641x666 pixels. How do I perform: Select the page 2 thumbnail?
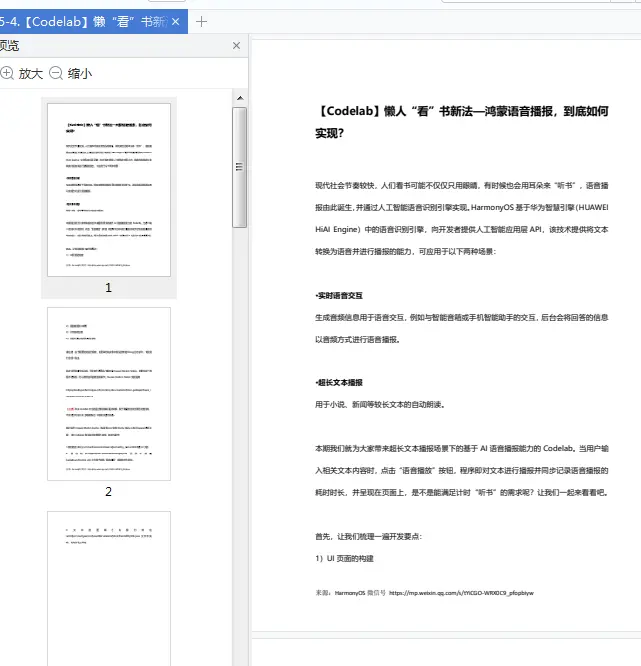click(x=109, y=394)
